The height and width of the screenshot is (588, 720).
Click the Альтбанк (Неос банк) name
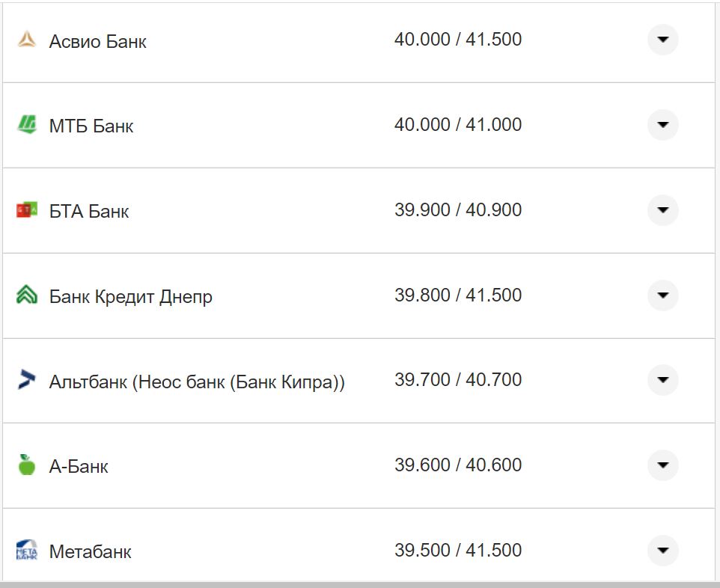pyautogui.click(x=197, y=382)
